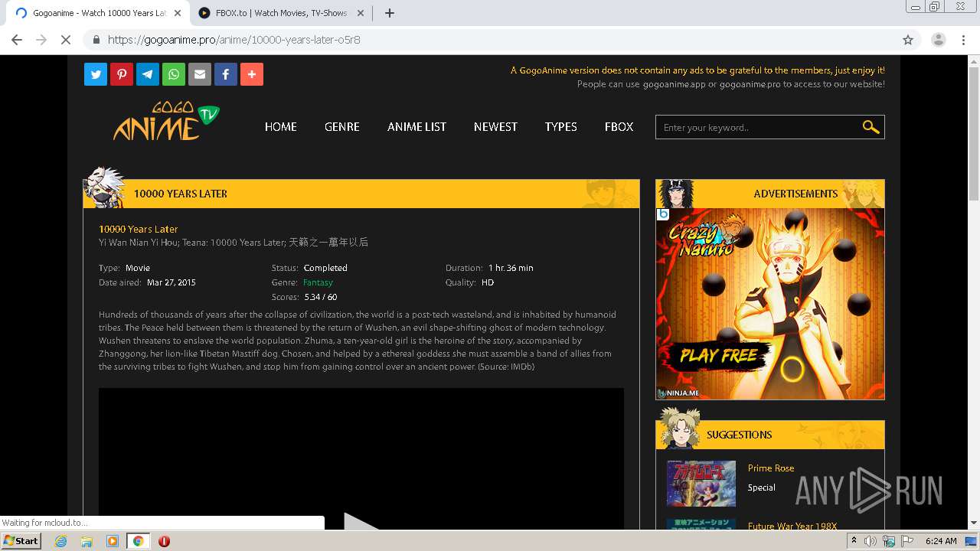Viewport: 980px width, 551px height.
Task: Click Future War Year 198X thumbnail
Action: tap(701, 524)
